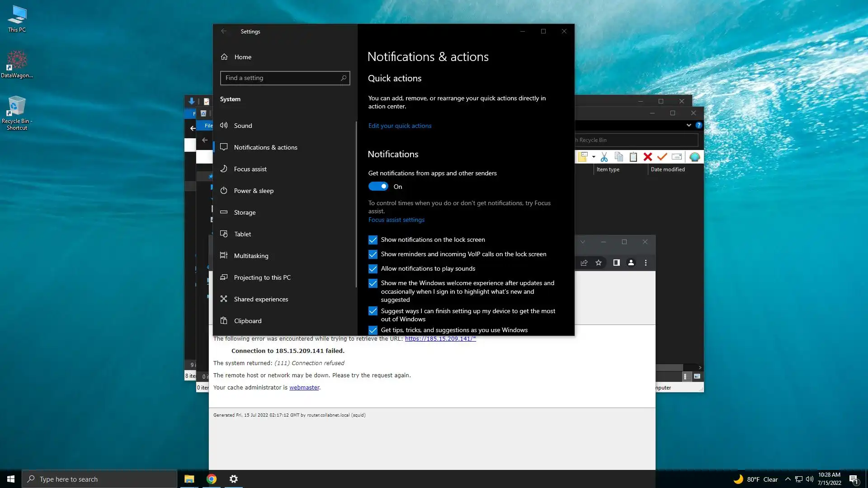Viewport: 868px width, 488px height.
Task: Click the clipboard Paste icon
Action: click(x=633, y=157)
